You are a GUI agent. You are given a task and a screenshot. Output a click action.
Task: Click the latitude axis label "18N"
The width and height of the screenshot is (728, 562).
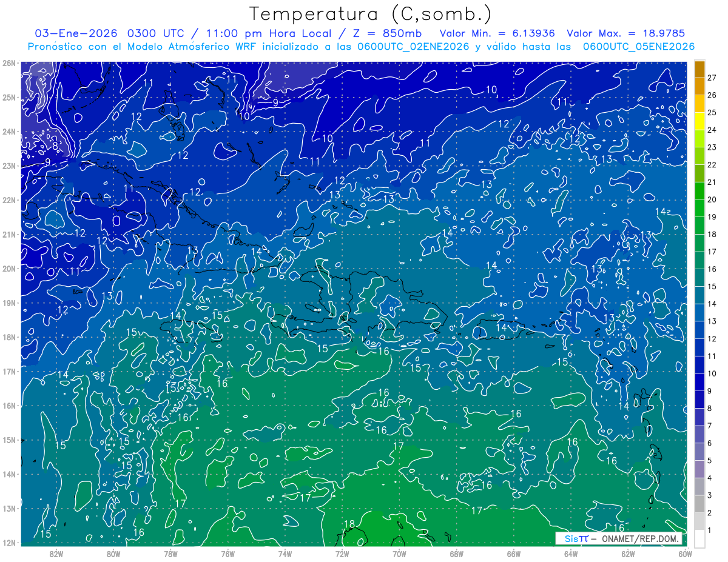9,337
